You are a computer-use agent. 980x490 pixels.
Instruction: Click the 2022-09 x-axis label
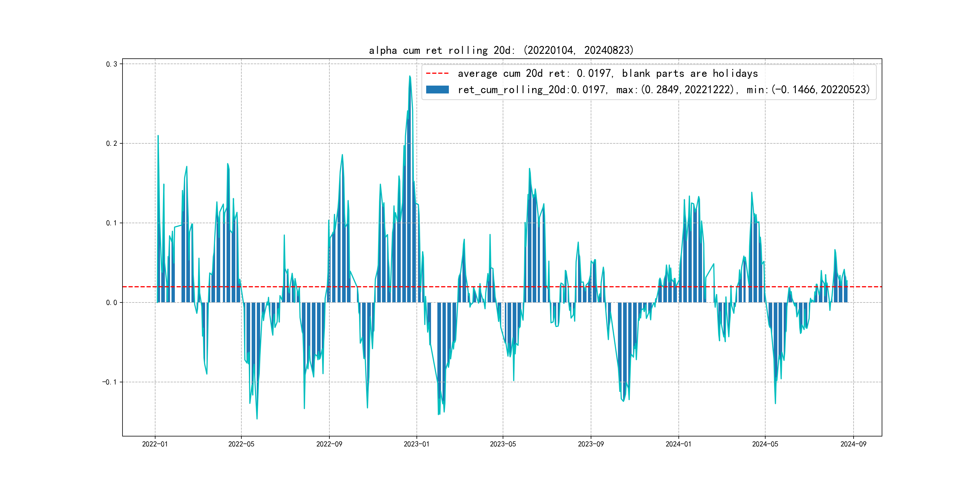[329, 444]
